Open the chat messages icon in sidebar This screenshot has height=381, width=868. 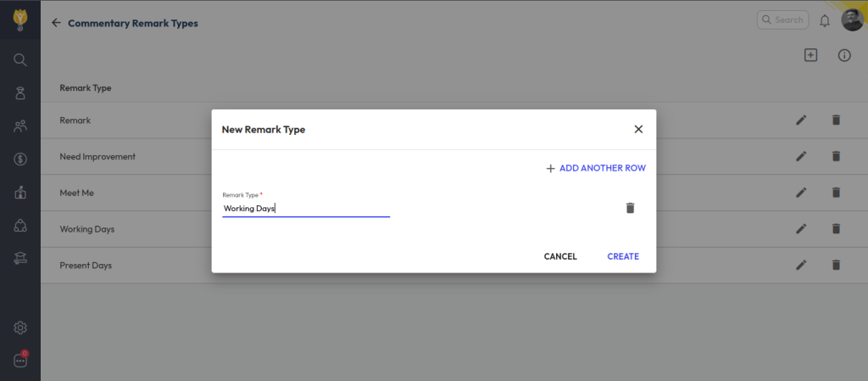click(20, 360)
